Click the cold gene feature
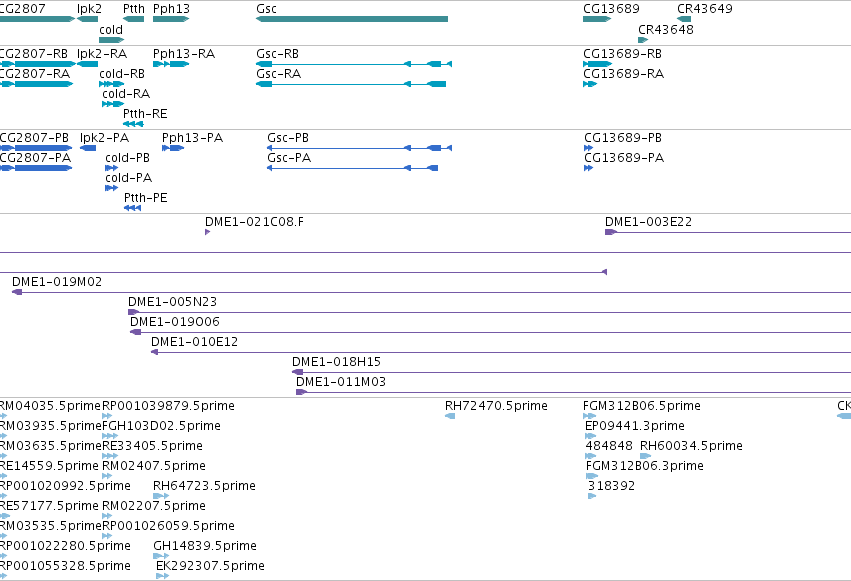The image size is (851, 581). click(x=111, y=40)
